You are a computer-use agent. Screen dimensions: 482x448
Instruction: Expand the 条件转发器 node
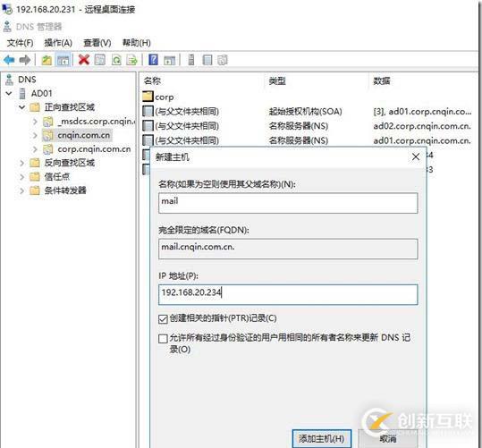click(21, 190)
